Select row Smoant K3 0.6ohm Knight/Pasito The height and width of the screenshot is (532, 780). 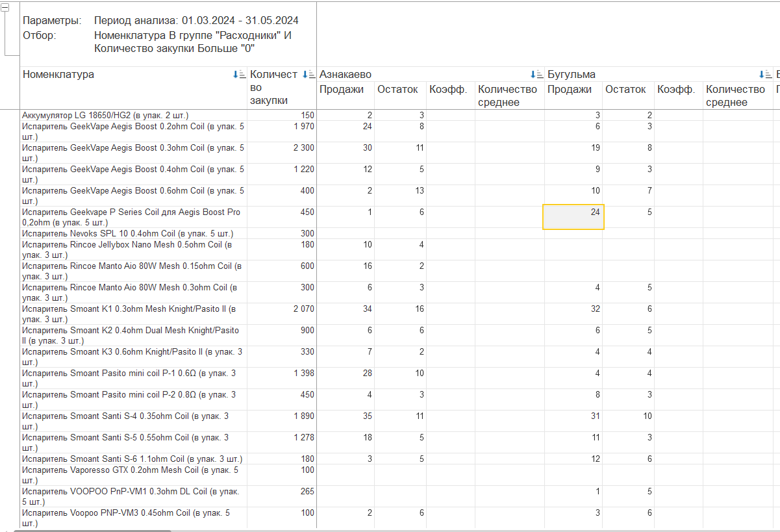pos(132,357)
